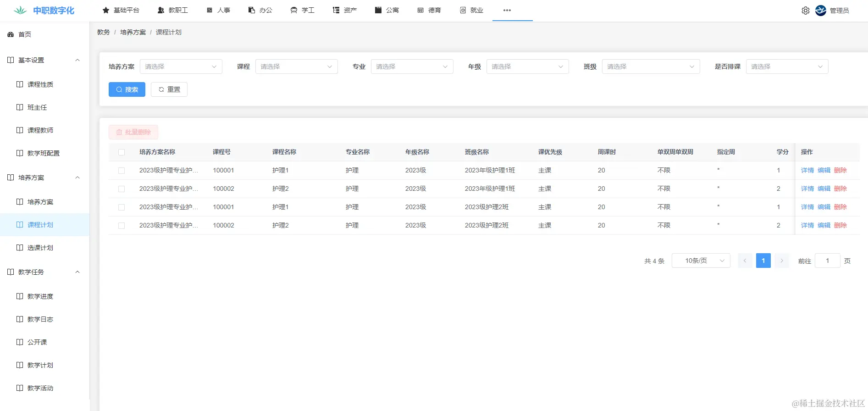Click the 批量删除 button
The width and height of the screenshot is (868, 411).
(x=133, y=132)
